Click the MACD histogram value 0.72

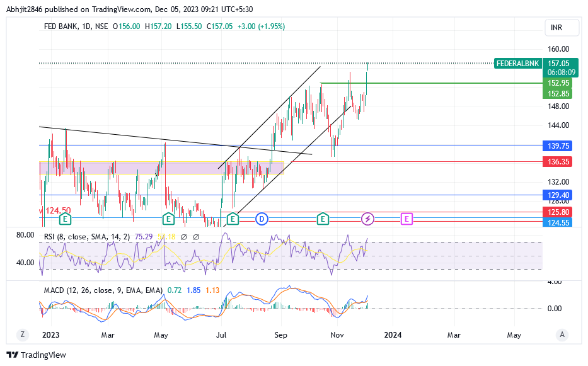(x=175, y=290)
